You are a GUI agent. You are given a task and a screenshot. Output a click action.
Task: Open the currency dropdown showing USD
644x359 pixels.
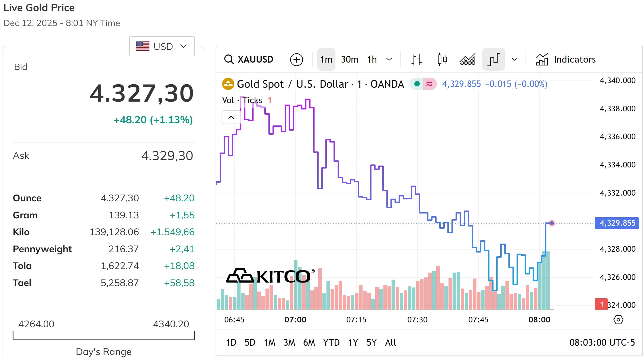point(162,46)
